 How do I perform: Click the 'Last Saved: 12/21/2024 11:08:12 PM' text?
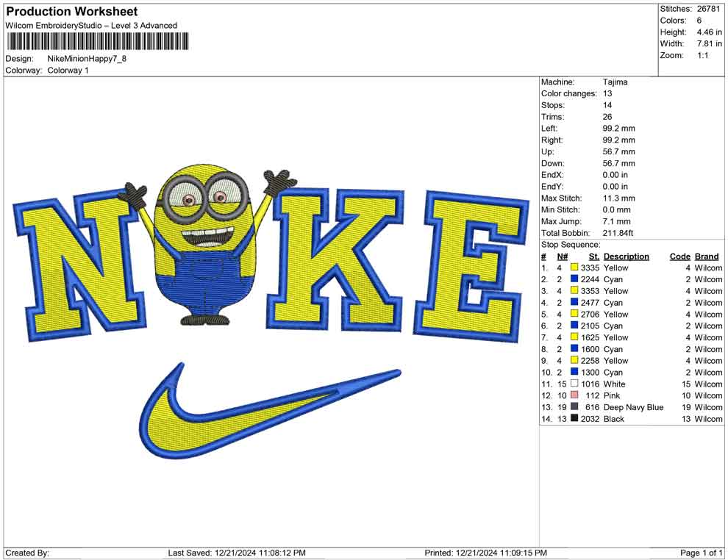237,553
